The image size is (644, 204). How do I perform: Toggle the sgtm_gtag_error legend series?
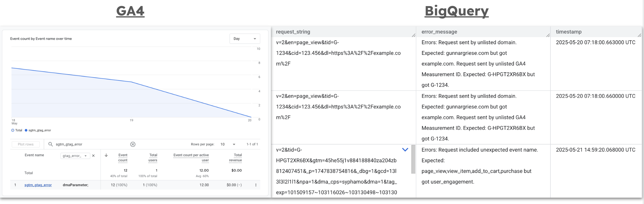click(x=38, y=130)
